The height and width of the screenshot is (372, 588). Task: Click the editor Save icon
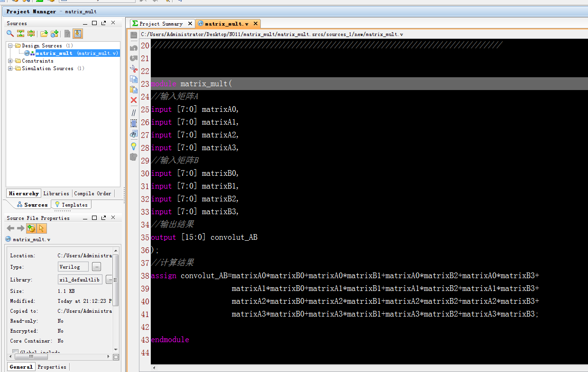[x=134, y=35]
